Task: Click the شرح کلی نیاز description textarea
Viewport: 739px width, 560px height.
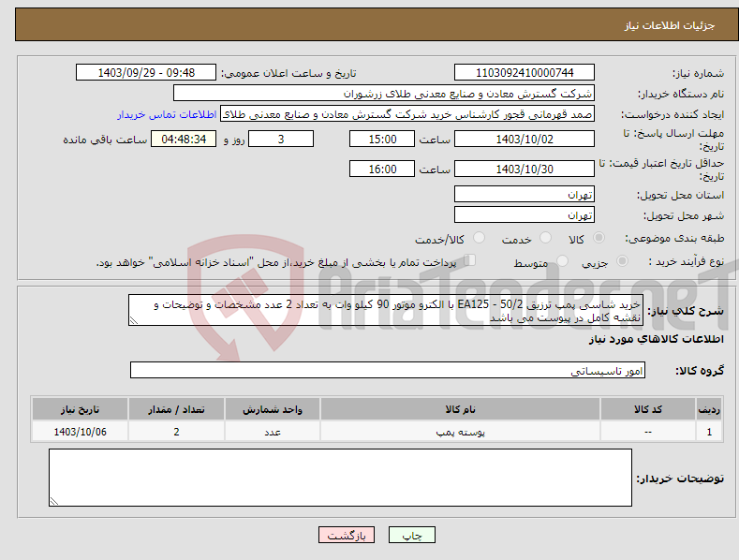Action: (x=386, y=310)
